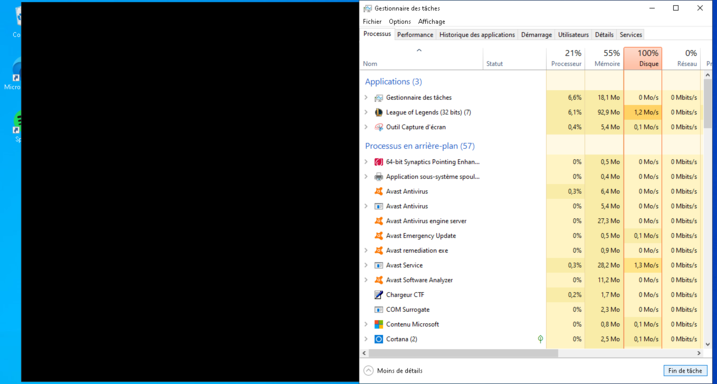This screenshot has width=717, height=384.
Task: Expand the 64-bit Synaptics Pointing row
Action: pyautogui.click(x=366, y=162)
